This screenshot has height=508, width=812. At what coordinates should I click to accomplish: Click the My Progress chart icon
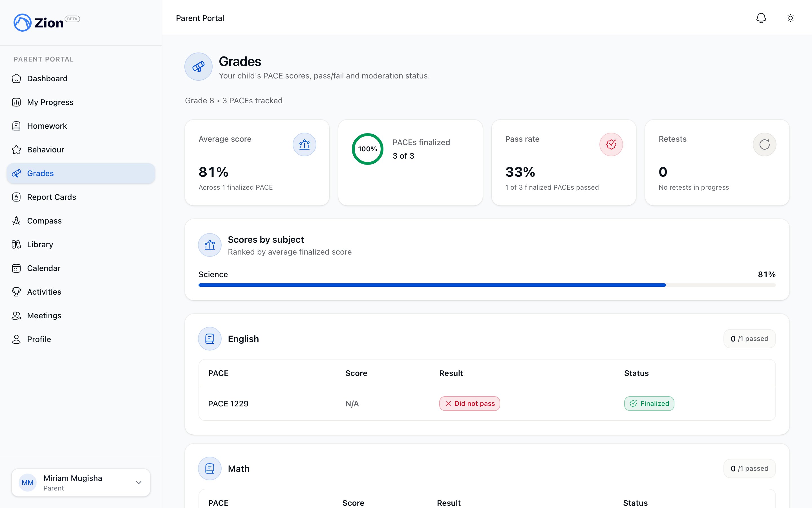click(x=16, y=102)
